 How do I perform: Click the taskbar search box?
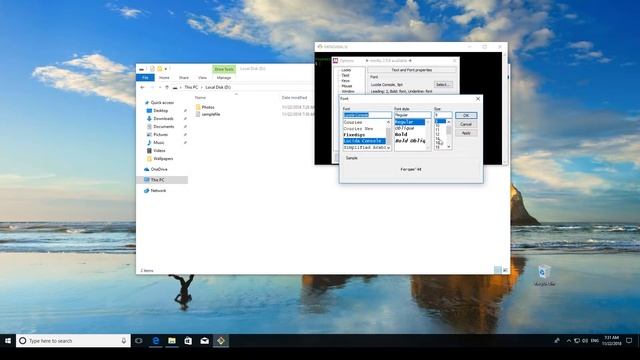pyautogui.click(x=73, y=340)
